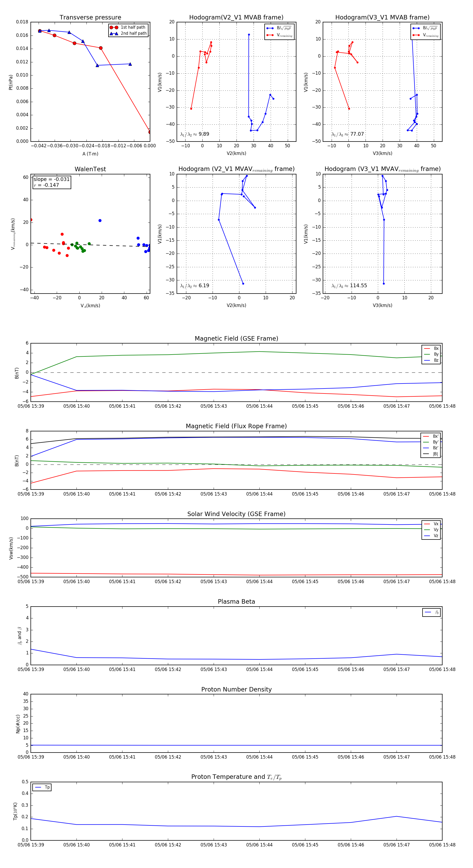Click the Plasma Beta plot title

click(x=236, y=602)
